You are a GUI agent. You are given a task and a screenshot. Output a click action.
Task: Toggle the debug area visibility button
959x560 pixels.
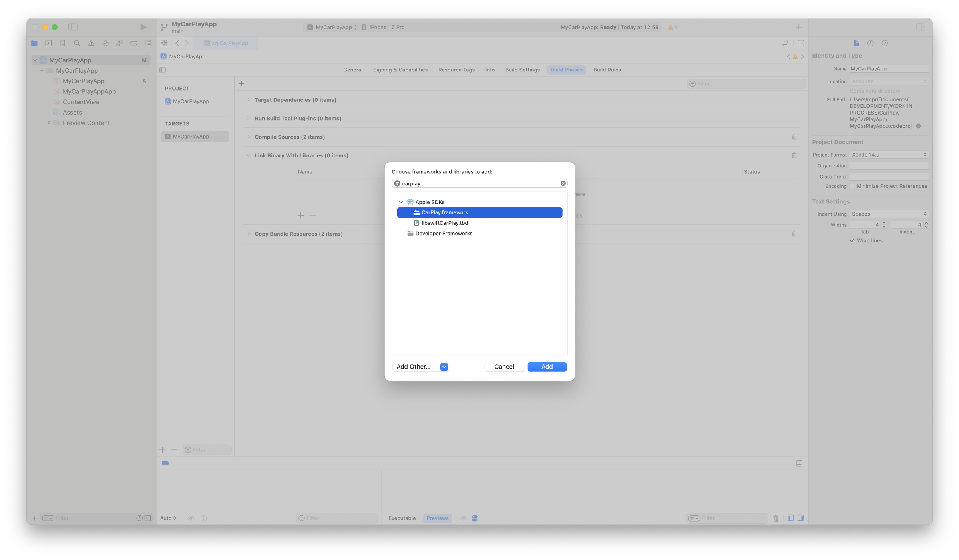click(799, 463)
